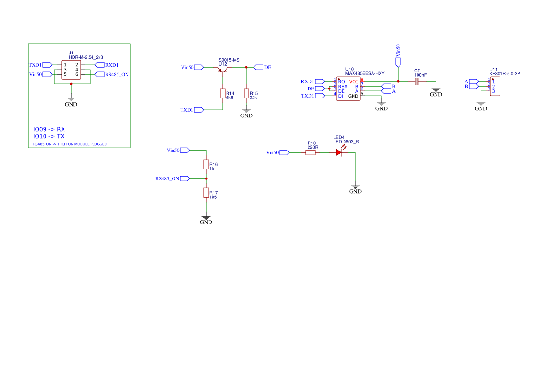Select resistor R10 symbol
The height and width of the screenshot is (392, 554).
(x=310, y=153)
